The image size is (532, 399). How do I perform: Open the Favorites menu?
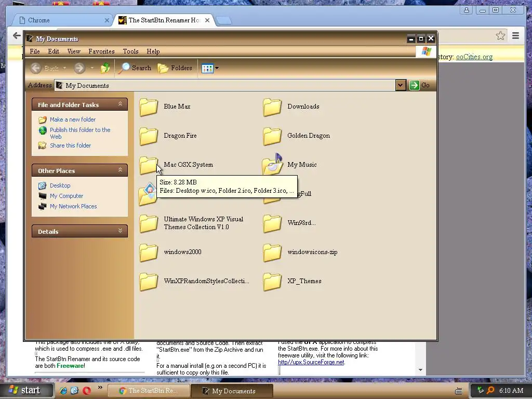(101, 51)
